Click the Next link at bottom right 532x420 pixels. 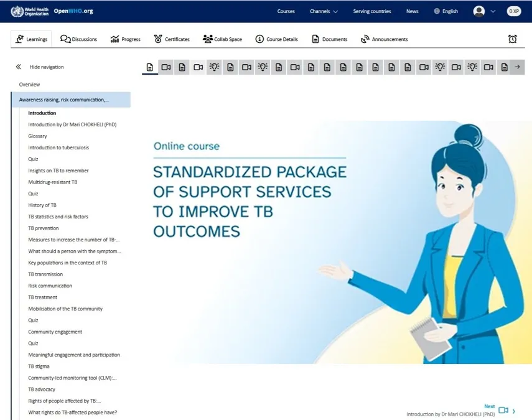click(490, 406)
